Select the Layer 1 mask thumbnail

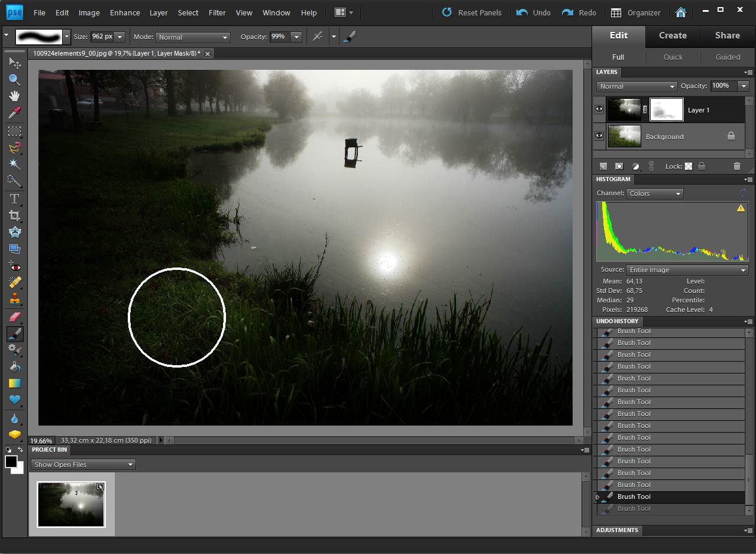[x=667, y=109]
